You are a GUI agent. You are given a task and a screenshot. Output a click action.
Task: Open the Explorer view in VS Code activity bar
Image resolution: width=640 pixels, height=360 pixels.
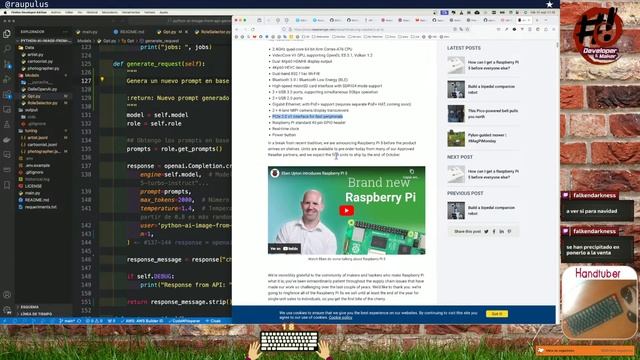point(7,34)
